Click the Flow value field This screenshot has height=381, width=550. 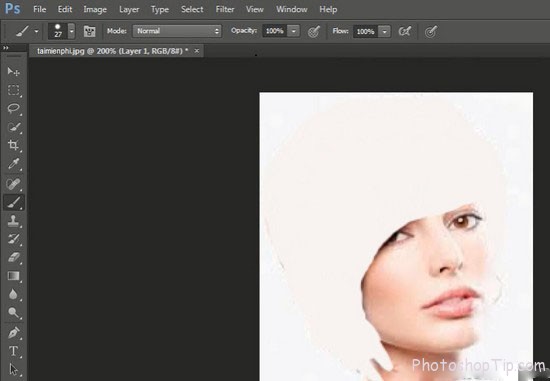point(365,32)
